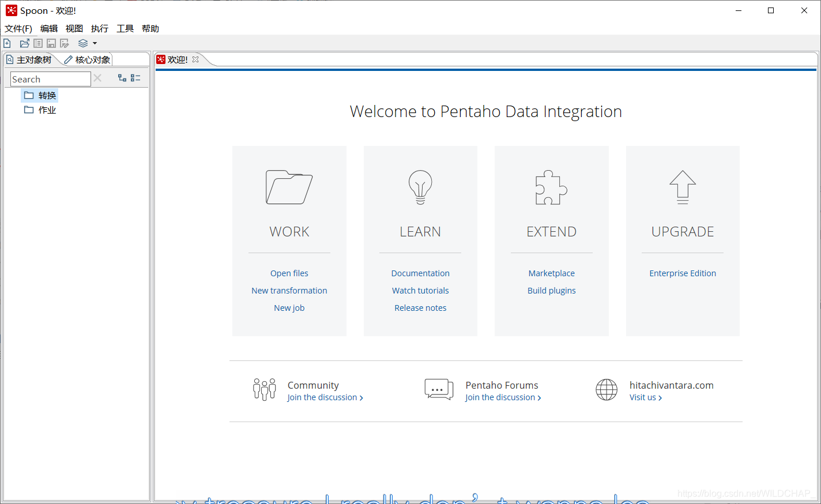Viewport: 821px width, 504px height.
Task: Open the 视图 menu
Action: pos(74,28)
